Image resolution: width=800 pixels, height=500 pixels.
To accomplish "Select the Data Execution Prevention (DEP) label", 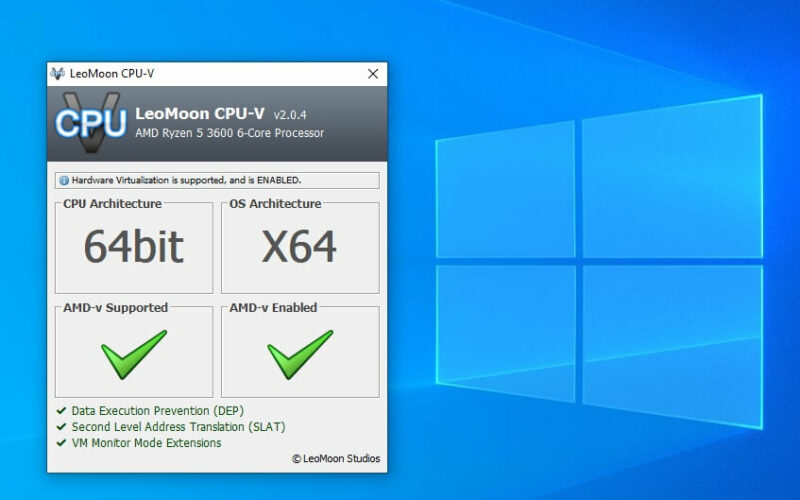I will 158,411.
